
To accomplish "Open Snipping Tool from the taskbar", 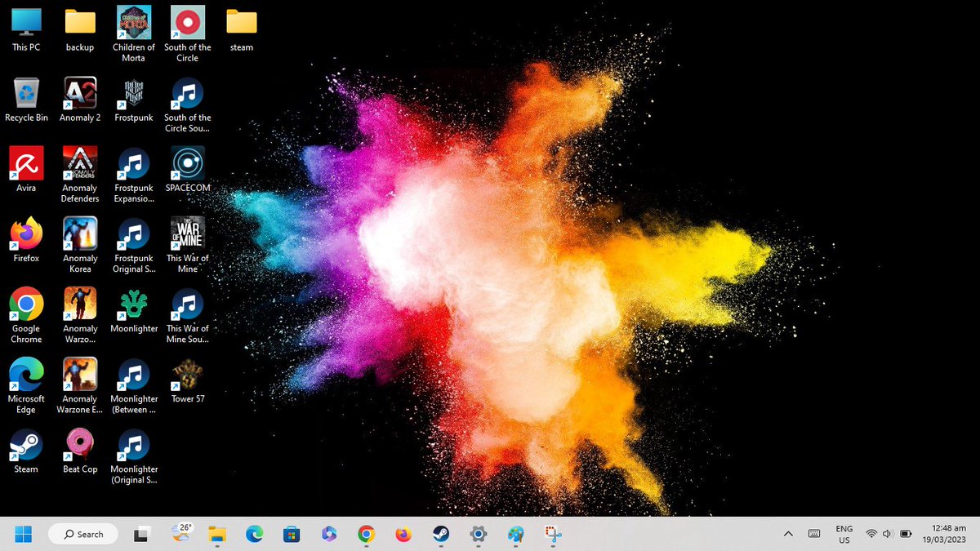I will pyautogui.click(x=553, y=534).
